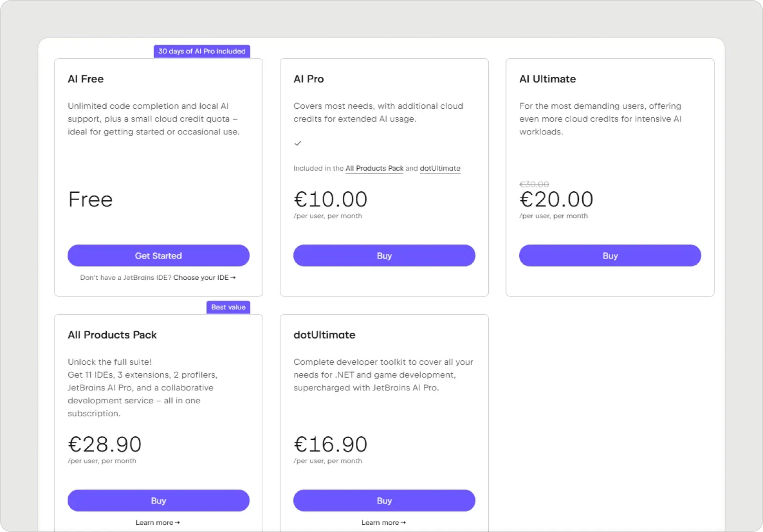This screenshot has height=532, width=763.
Task: Click the Best value badge
Action: coord(228,307)
